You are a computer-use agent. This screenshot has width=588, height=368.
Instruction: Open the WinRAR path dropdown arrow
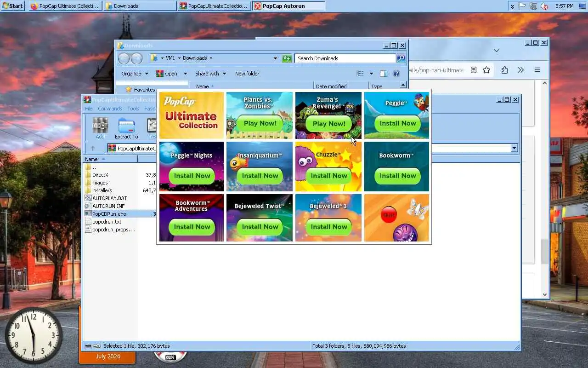coord(514,148)
